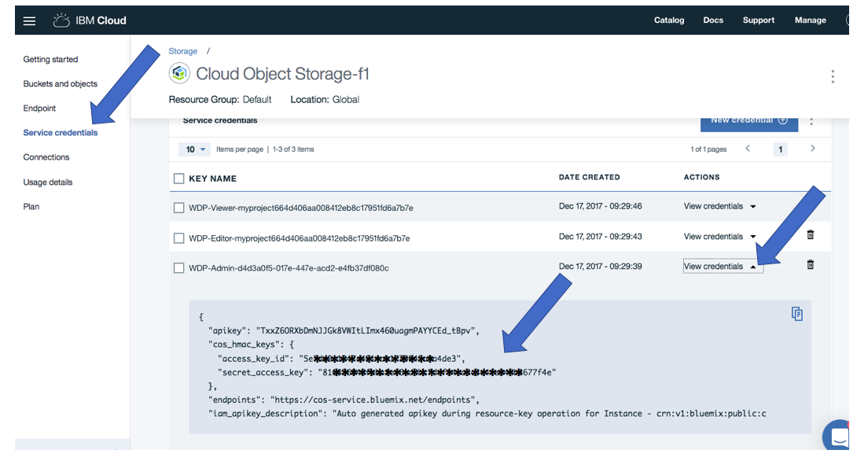The width and height of the screenshot is (868, 461).
Task: Open Buckets and objects section
Action: pos(60,83)
